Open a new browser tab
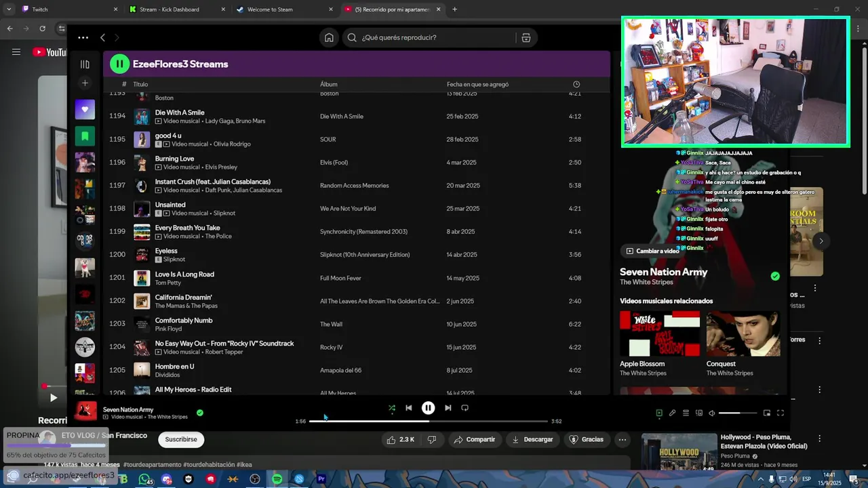868x488 pixels. click(x=454, y=9)
